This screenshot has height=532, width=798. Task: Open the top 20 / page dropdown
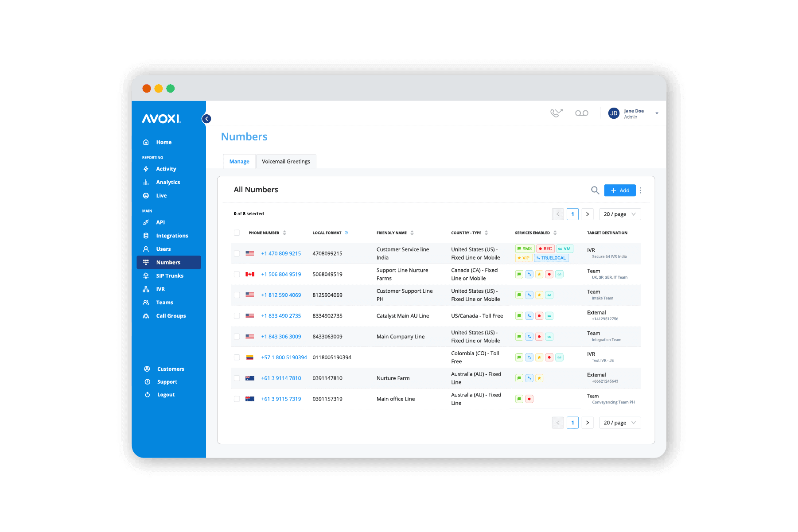(620, 214)
